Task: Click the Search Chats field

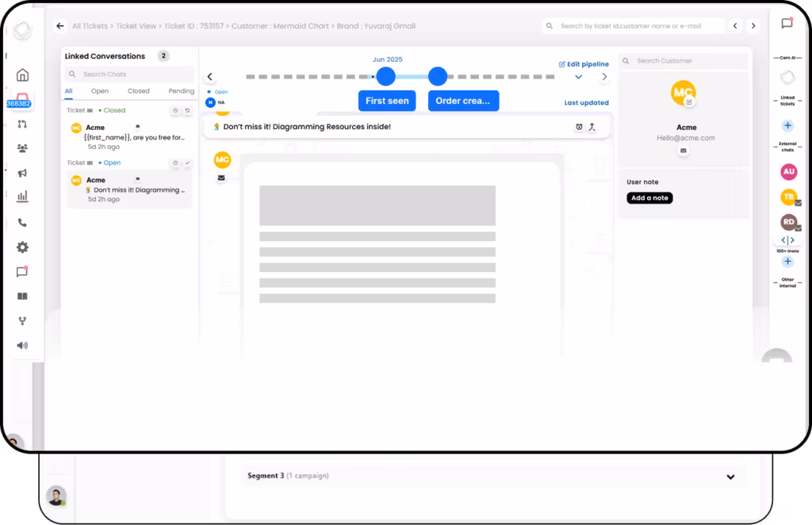Action: pos(129,74)
